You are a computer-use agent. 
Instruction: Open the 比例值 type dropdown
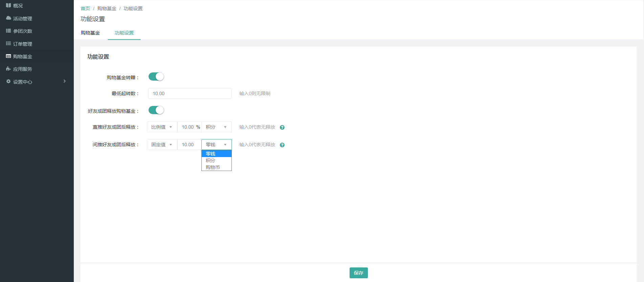click(162, 127)
